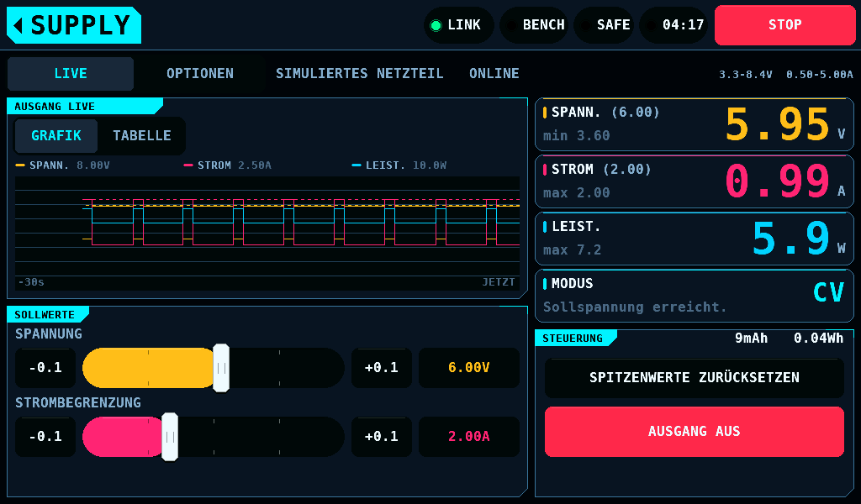Click the live output graph

267,233
